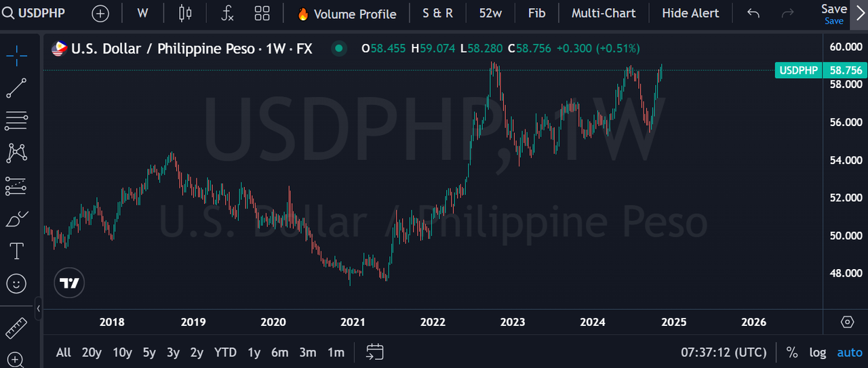Select the brush drawing tool
This screenshot has height=368, width=868.
[16, 218]
